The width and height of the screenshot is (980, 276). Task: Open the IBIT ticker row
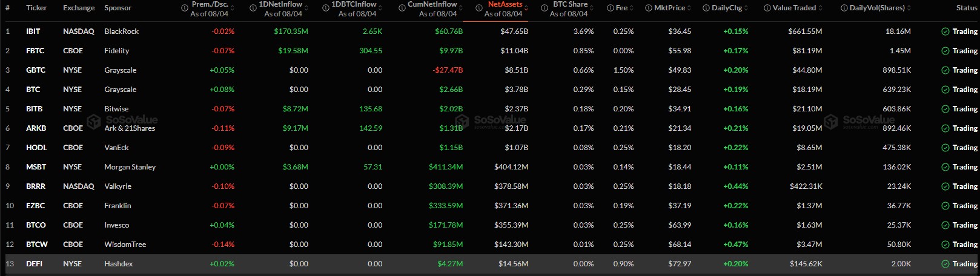[x=33, y=31]
